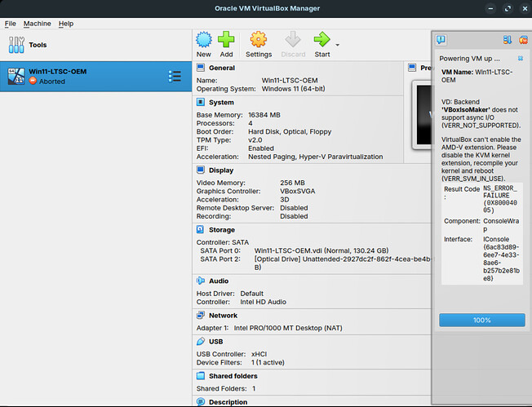Image resolution: width=532 pixels, height=407 pixels.
Task: Toggle notification ordering icon in notification panel
Action: [508, 40]
